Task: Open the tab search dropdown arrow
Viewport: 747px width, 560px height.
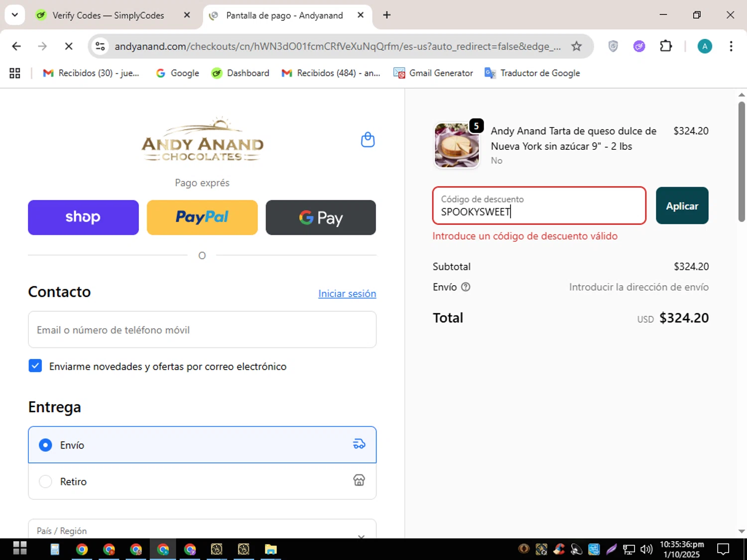Action: 14,15
